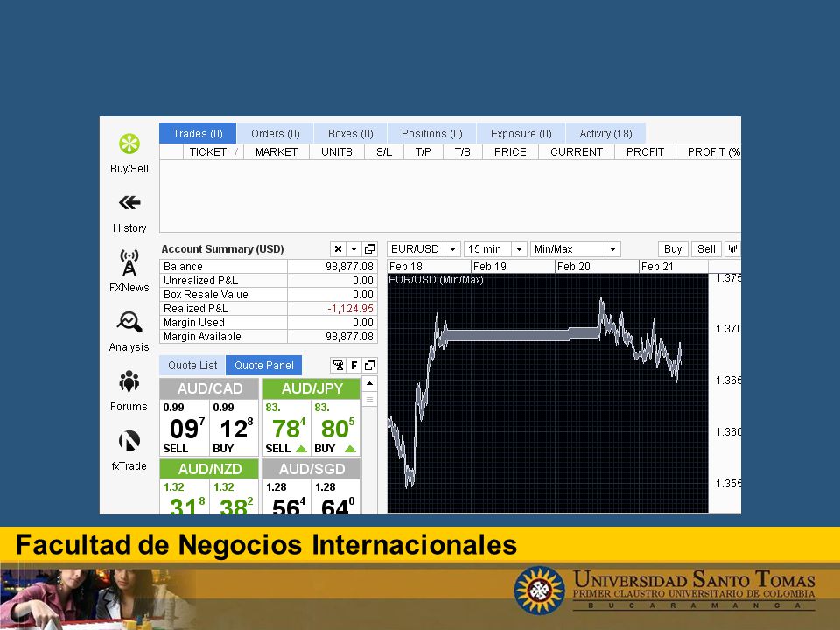Click the chart Buy button

point(673,249)
